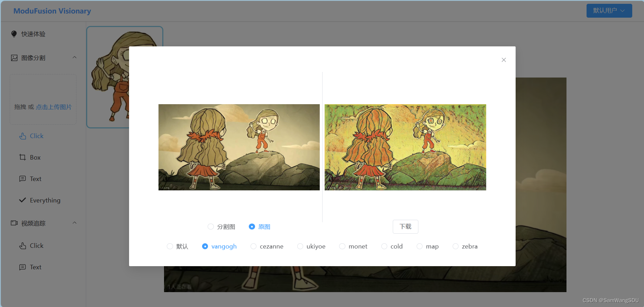Click the 视频追踪 section label
Image resolution: width=644 pixels, height=307 pixels.
pyautogui.click(x=33, y=223)
